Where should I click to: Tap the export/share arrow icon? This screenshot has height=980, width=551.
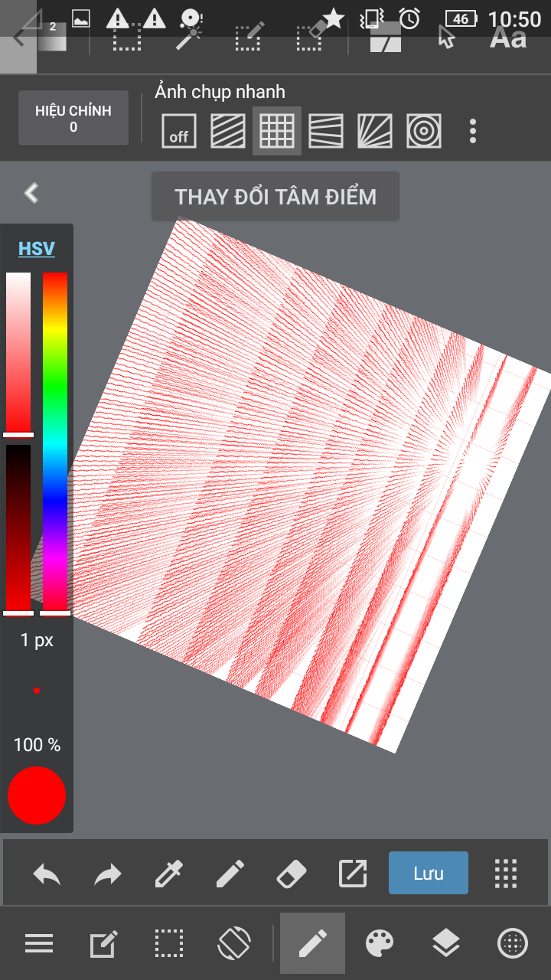(353, 874)
